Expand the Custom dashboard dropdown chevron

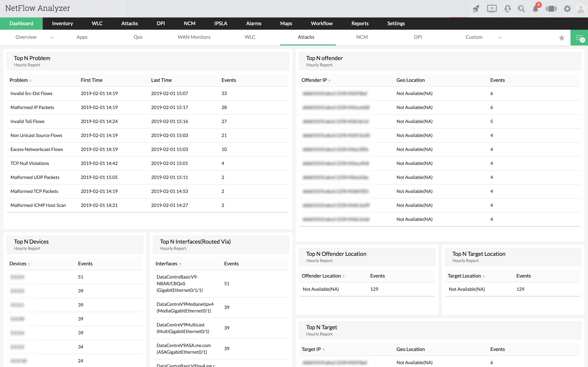tap(500, 38)
